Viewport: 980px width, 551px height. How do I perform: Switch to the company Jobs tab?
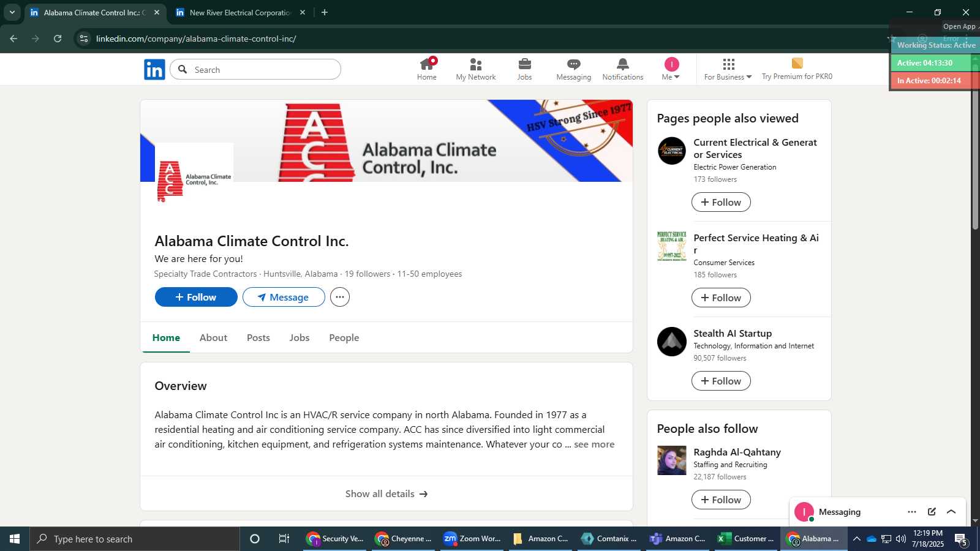click(300, 337)
